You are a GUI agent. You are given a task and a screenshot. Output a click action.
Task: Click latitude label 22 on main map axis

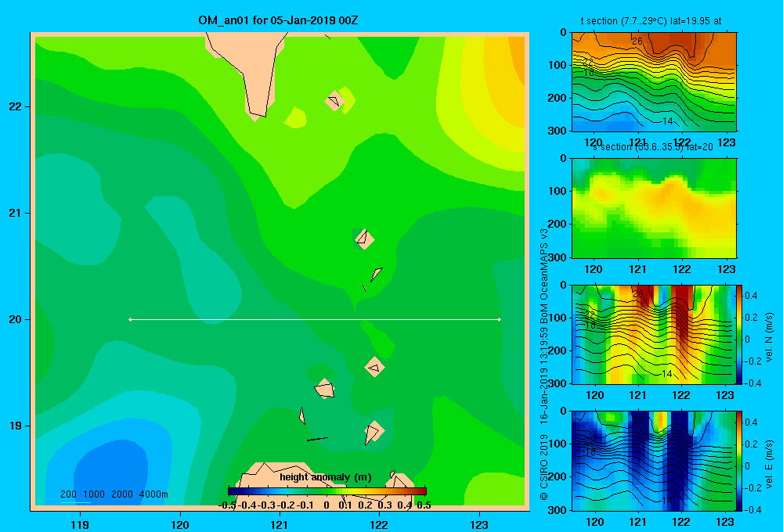click(x=15, y=107)
